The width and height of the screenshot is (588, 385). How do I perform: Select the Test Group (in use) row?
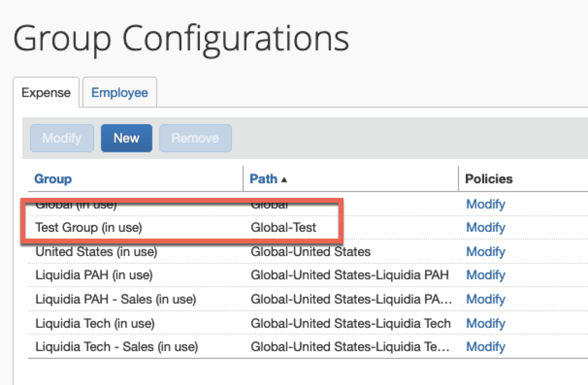[x=88, y=227]
